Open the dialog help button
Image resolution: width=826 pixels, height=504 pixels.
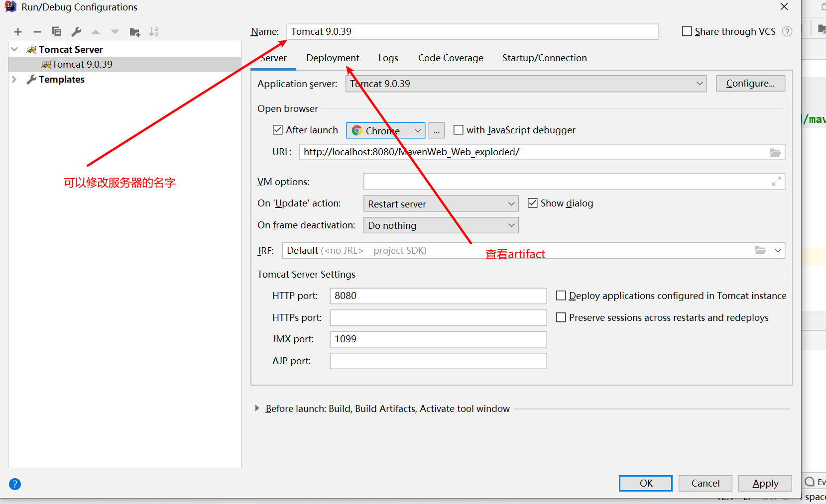coord(15,484)
